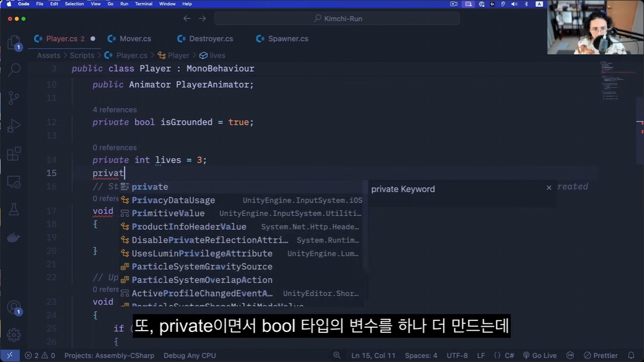Screen dimensions: 644x362
Task: Open Bluetooth menu bar icon
Action: [527, 3]
